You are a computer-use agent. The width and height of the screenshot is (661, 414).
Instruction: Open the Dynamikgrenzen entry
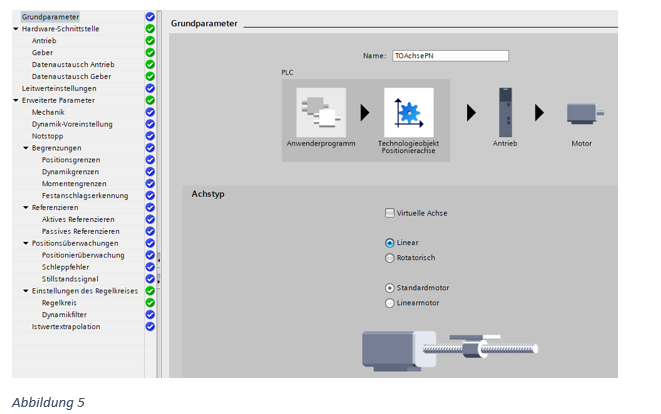[x=70, y=172]
